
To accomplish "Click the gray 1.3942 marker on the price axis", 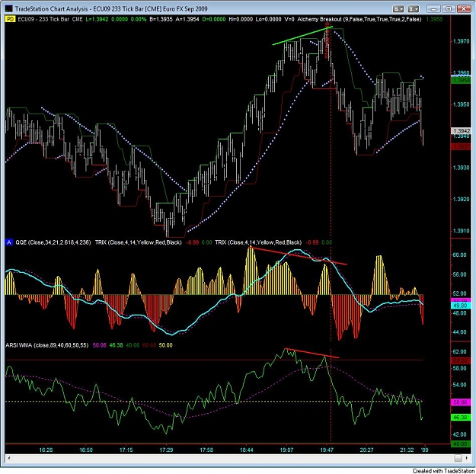I will 461,130.
